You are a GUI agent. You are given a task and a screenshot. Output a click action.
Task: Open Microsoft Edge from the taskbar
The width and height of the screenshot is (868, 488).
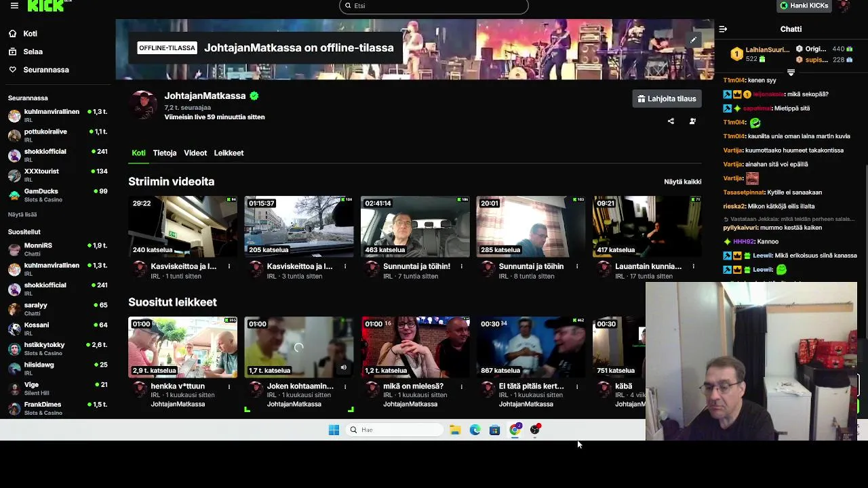tap(475, 430)
